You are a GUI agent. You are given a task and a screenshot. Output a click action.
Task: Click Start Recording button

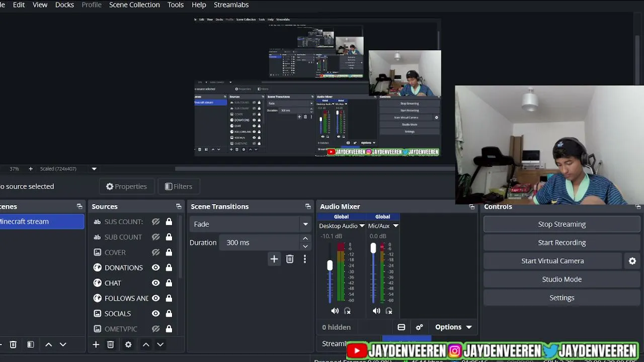tap(562, 242)
